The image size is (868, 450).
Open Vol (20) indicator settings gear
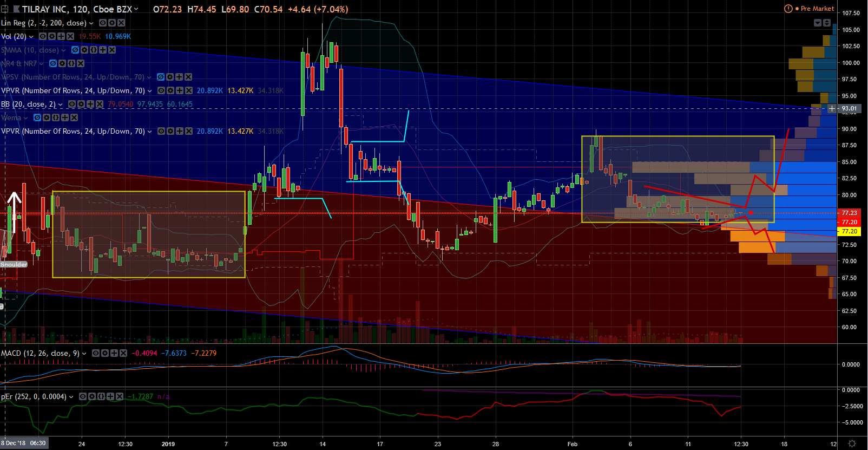(x=52, y=36)
